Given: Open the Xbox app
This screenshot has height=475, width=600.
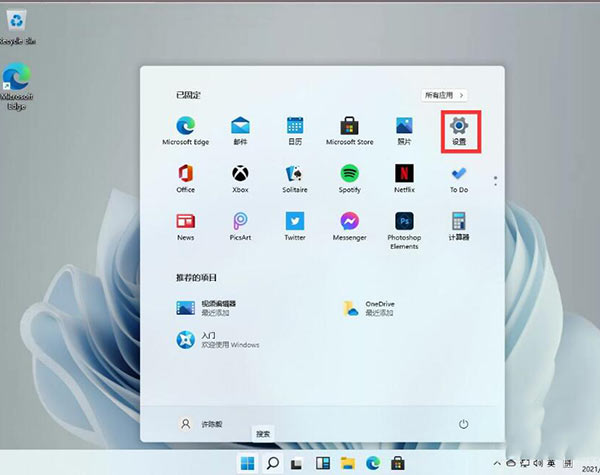Looking at the screenshot, I should click(x=240, y=179).
